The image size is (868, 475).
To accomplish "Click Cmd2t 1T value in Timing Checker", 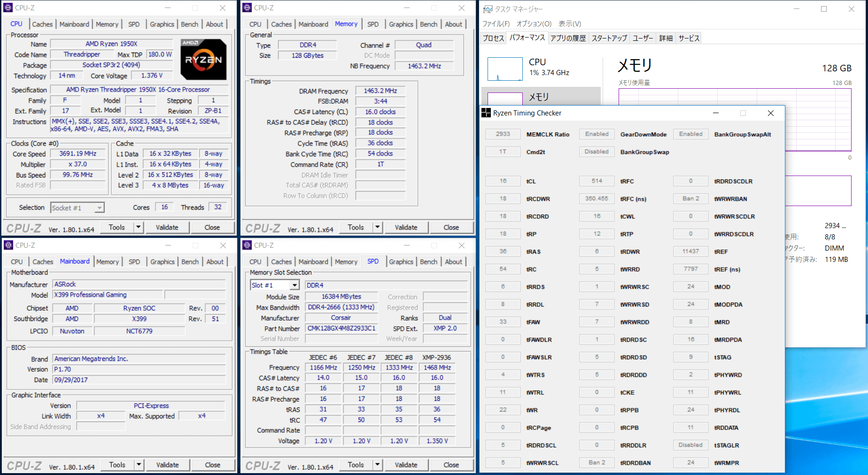I will coord(503,152).
